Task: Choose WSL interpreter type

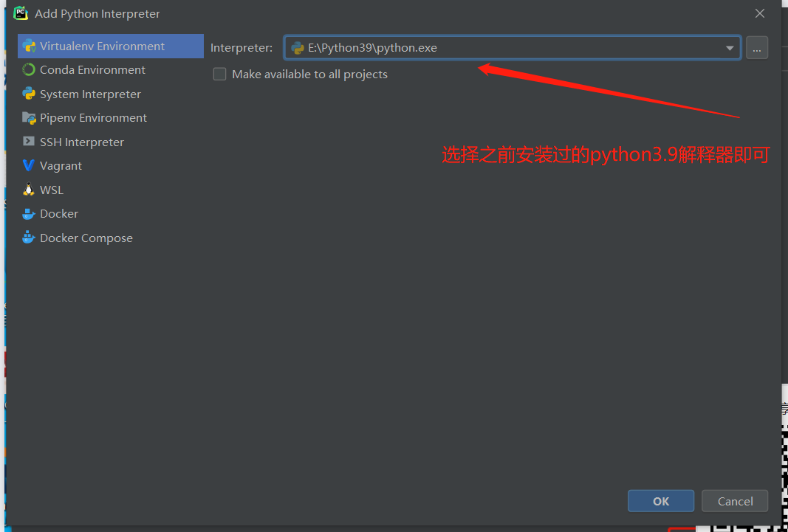Action: point(111,190)
